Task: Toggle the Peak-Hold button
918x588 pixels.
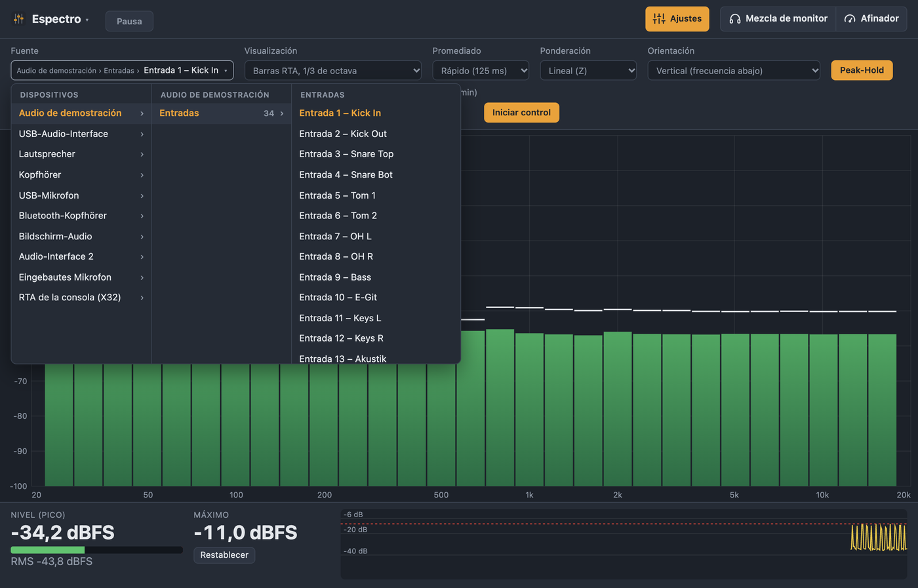Action: (862, 70)
